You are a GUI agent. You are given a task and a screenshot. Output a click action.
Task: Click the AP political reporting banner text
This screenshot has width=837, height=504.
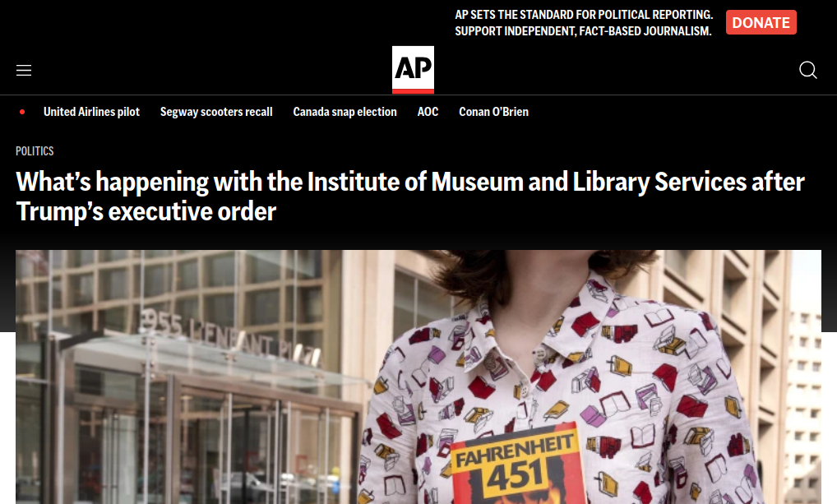584,15
